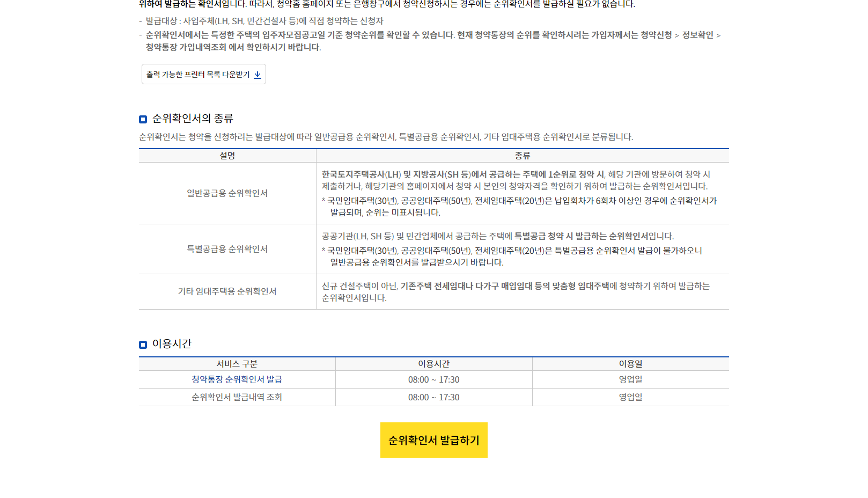Open the 청약통장 순위확인서 발급 link
The width and height of the screenshot is (868, 498).
(x=237, y=379)
